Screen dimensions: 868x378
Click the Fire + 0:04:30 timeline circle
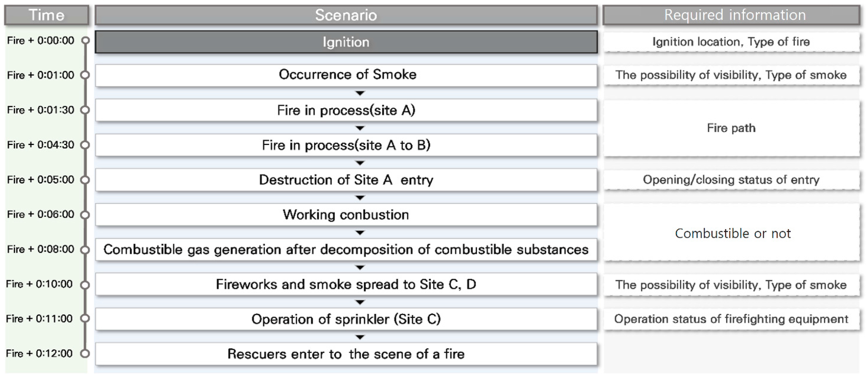(x=86, y=145)
